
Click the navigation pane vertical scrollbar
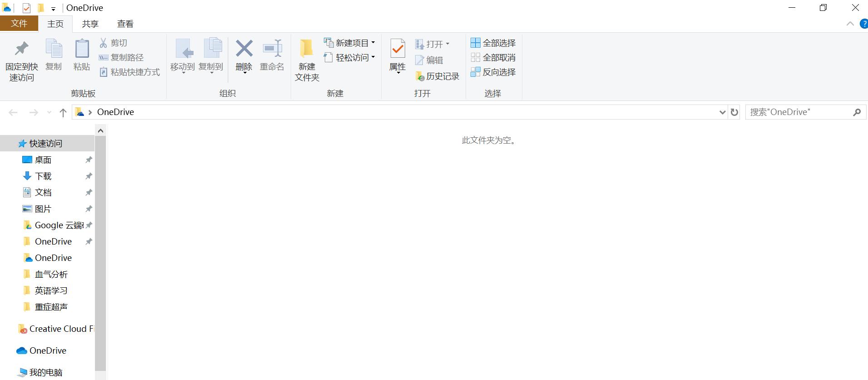(101, 254)
